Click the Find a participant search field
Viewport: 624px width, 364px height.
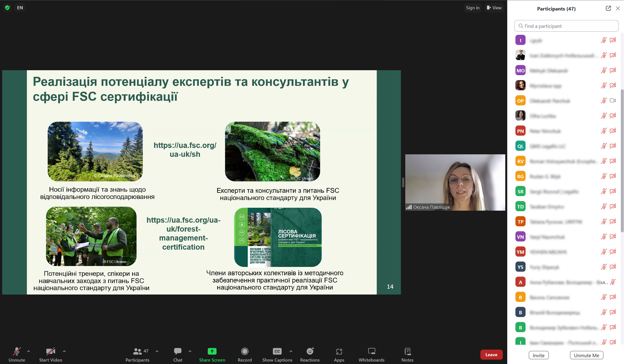coord(566,26)
